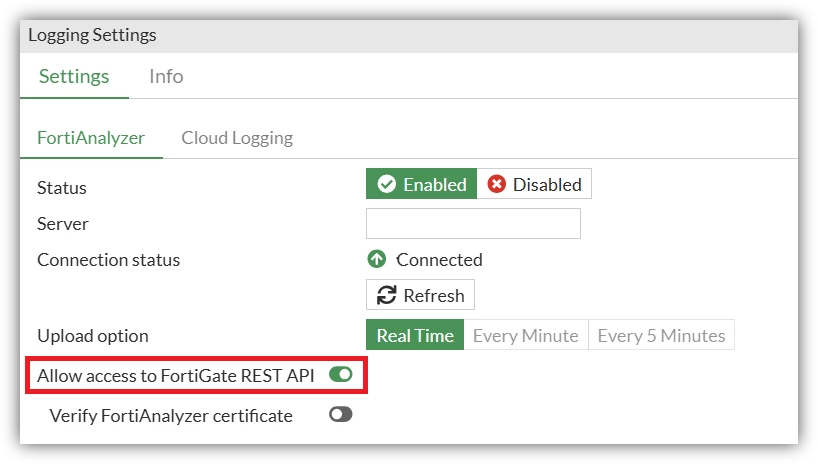Click the Upload option label

(93, 336)
